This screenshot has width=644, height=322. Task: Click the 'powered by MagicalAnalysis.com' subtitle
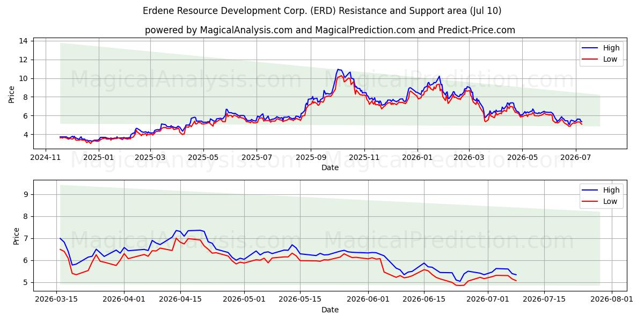330,30
